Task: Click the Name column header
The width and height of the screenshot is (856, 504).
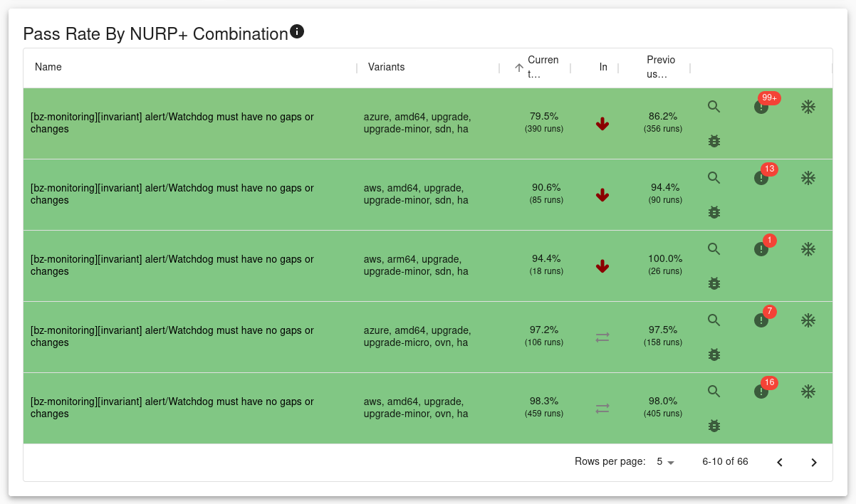Action: click(48, 67)
